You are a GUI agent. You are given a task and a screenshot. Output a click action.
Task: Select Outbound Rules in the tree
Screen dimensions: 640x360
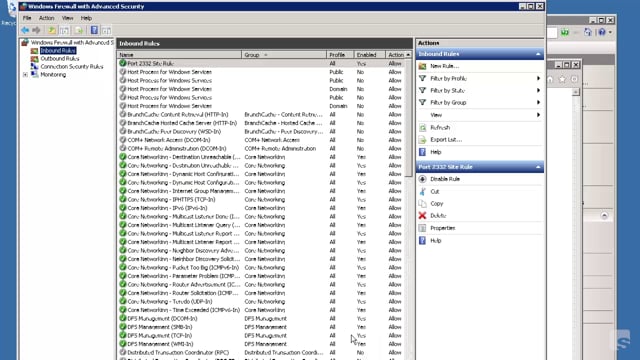point(60,59)
